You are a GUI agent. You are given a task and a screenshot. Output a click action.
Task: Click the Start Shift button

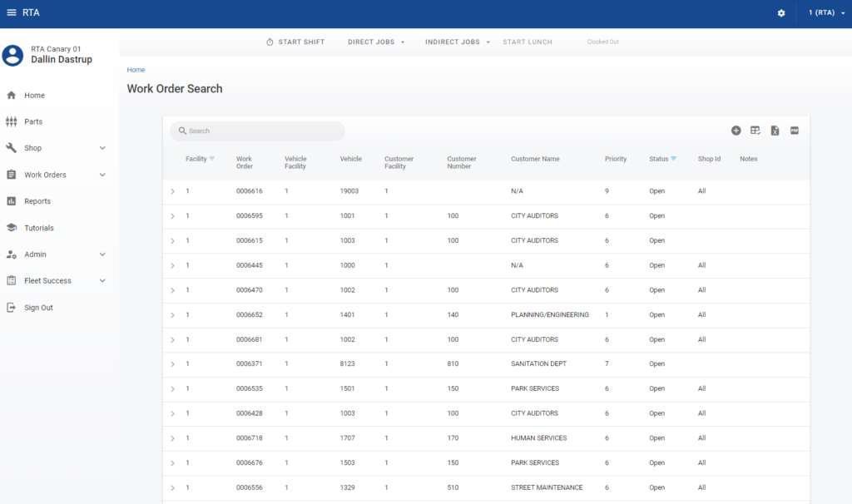tap(295, 41)
